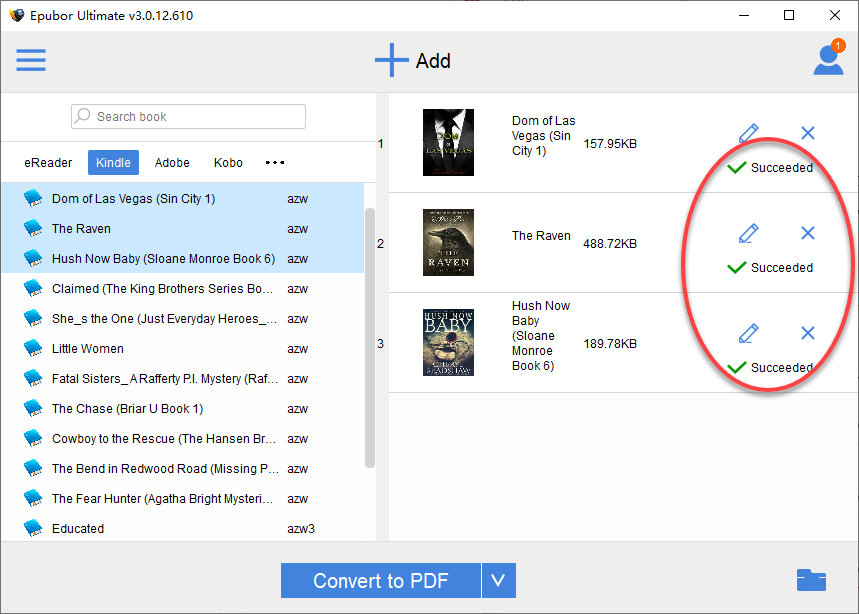Click the Add label text
This screenshot has width=859, height=614.
433,61
